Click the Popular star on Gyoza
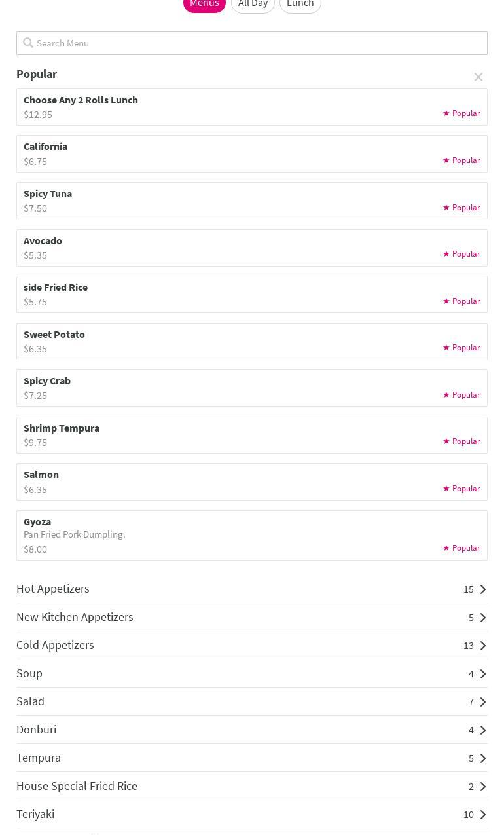 point(446,547)
